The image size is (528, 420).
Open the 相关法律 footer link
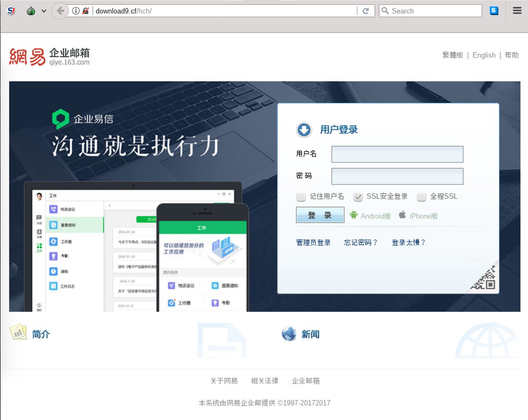(x=265, y=381)
